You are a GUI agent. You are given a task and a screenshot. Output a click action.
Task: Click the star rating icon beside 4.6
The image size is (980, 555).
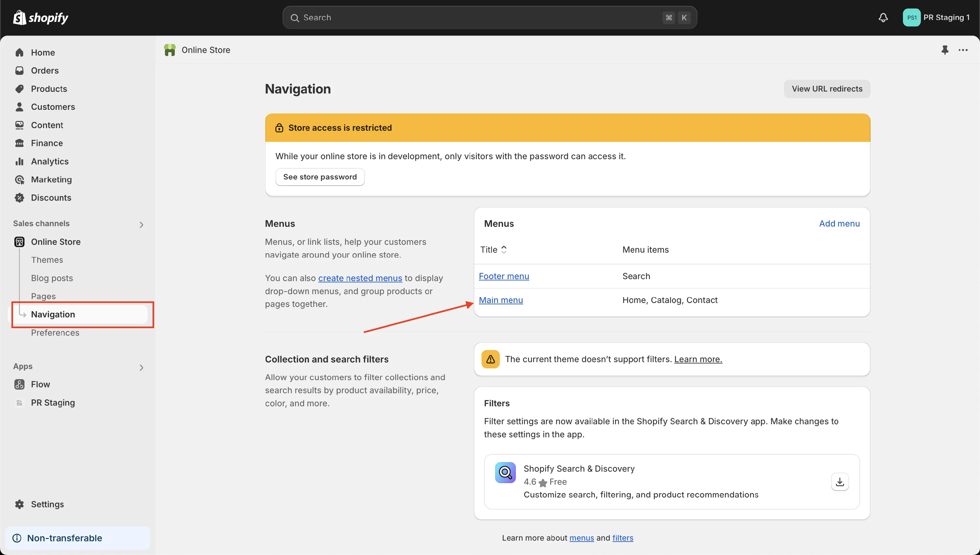(543, 482)
